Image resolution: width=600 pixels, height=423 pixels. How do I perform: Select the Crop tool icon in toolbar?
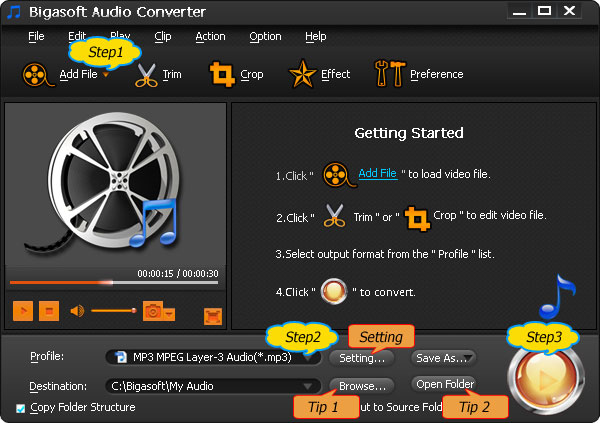[x=222, y=74]
